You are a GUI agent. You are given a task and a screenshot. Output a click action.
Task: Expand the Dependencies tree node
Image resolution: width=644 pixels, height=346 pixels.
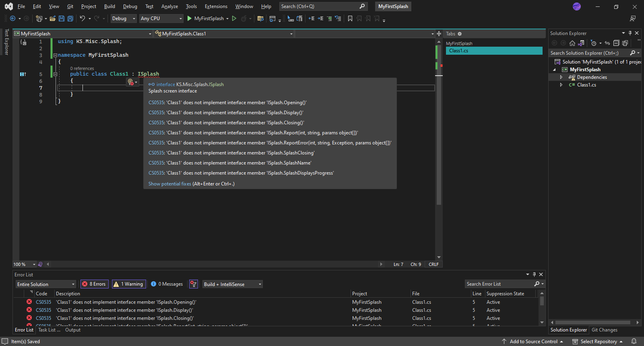561,77
